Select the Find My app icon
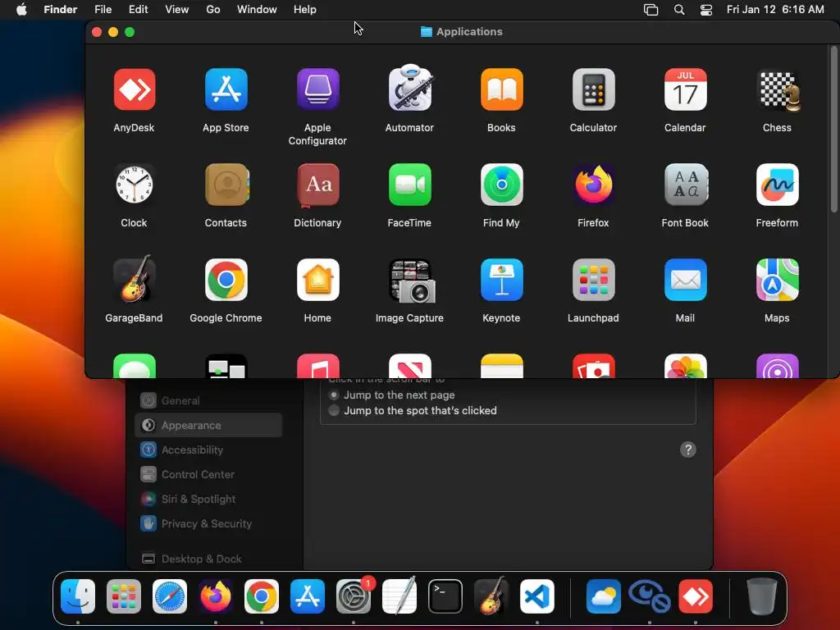The height and width of the screenshot is (630, 840). 501,185
